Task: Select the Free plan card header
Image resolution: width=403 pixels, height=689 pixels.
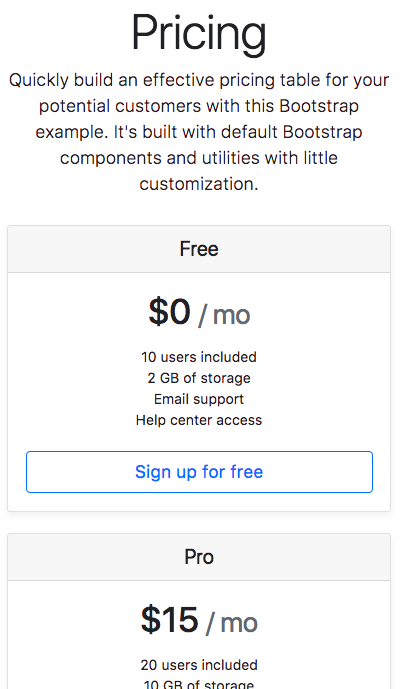Action: coord(199,249)
